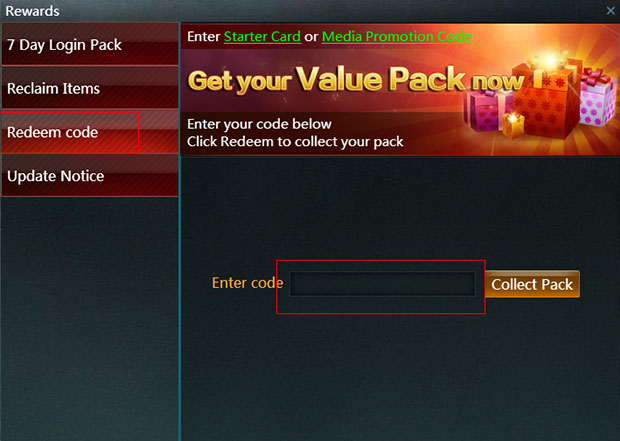Click the Collect Pack button
Image resolution: width=620 pixels, height=441 pixels.
532,284
